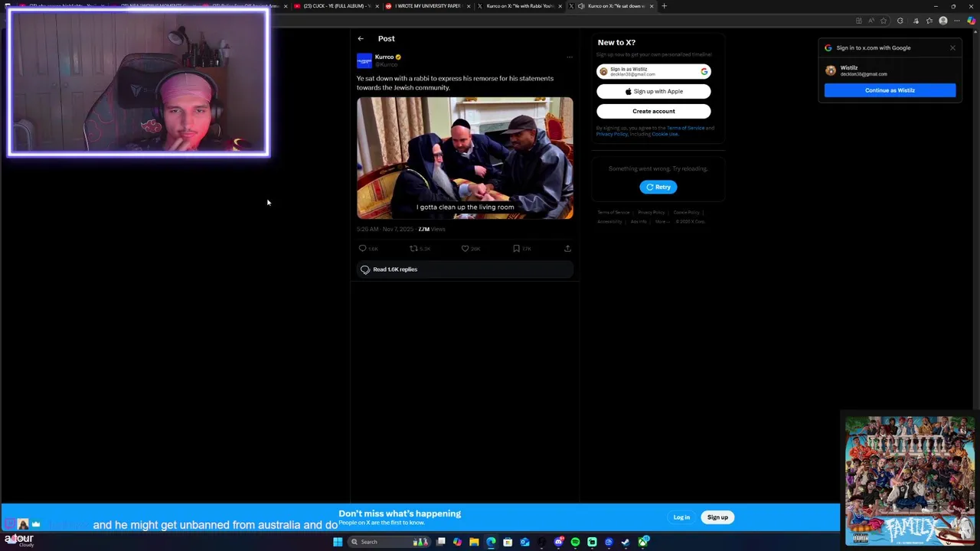Open Steam from the taskbar
980x551 pixels.
coord(626,542)
